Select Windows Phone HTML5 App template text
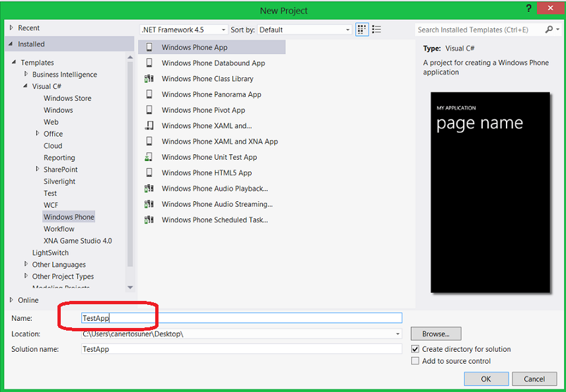 pyautogui.click(x=207, y=173)
